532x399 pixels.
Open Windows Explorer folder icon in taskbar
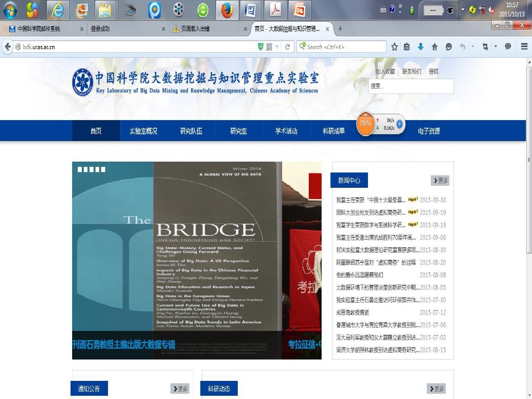coord(106,10)
